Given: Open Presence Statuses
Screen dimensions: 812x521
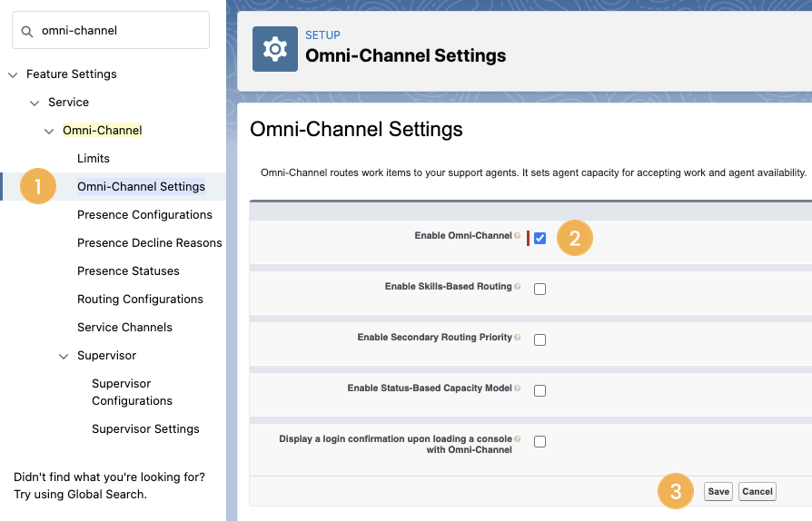Looking at the screenshot, I should coord(128,271).
